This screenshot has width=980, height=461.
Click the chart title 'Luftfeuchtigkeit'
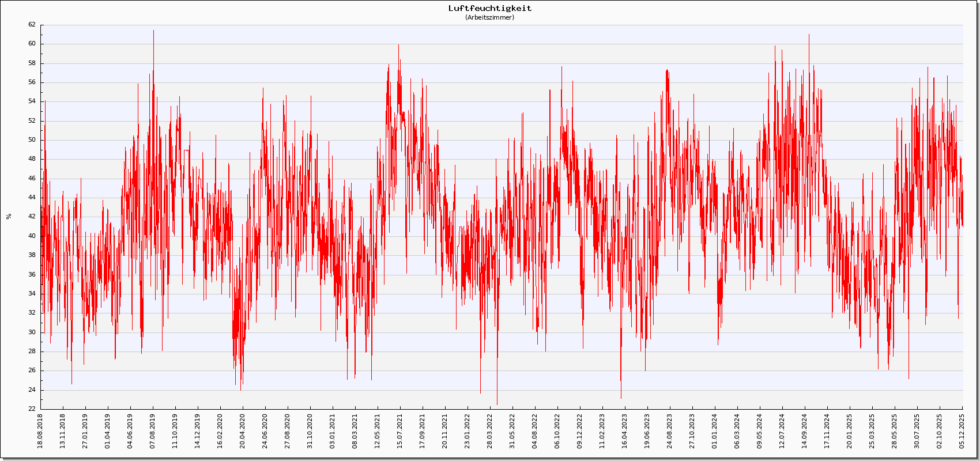click(x=490, y=8)
